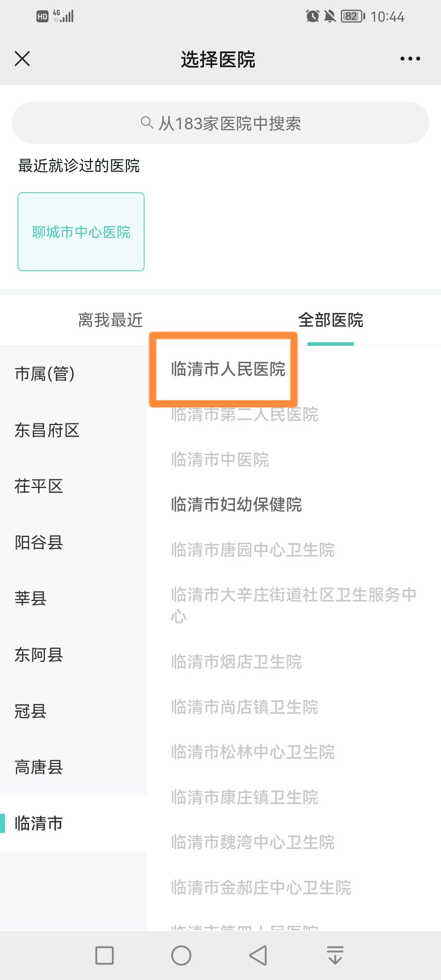Viewport: 441px width, 980px height.
Task: Open the three-dot more options menu
Action: coord(410,59)
